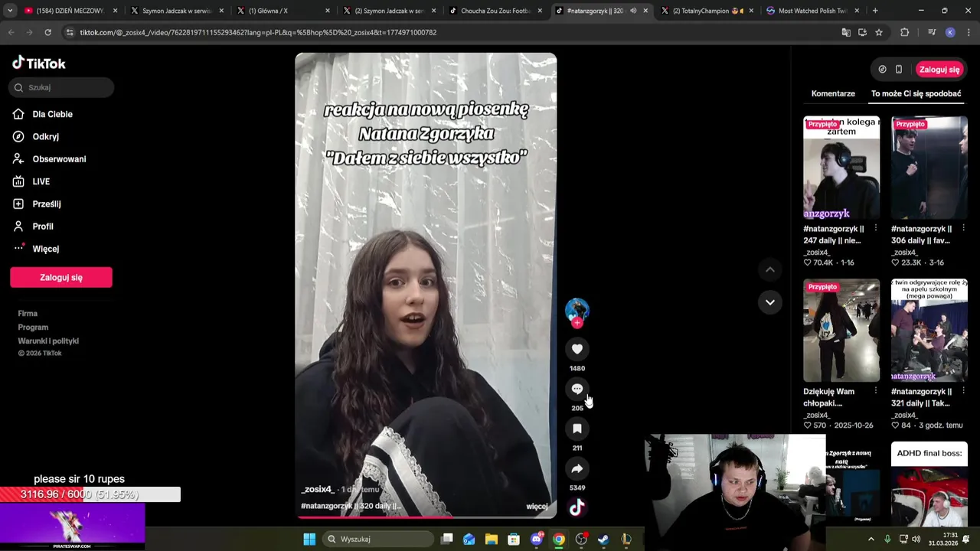Open volume control in system tray
This screenshot has width=980, height=551.
tap(916, 539)
